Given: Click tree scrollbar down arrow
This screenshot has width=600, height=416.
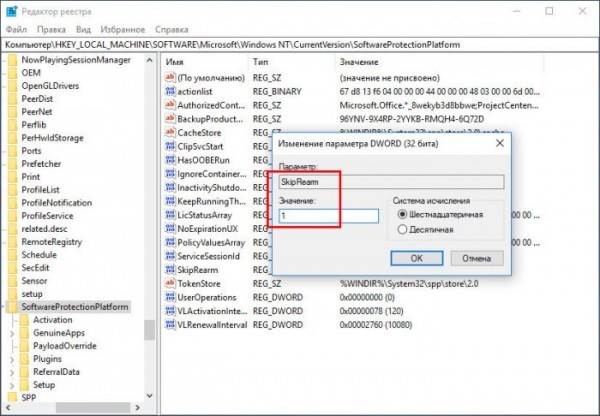Looking at the screenshot, I should (x=150, y=396).
